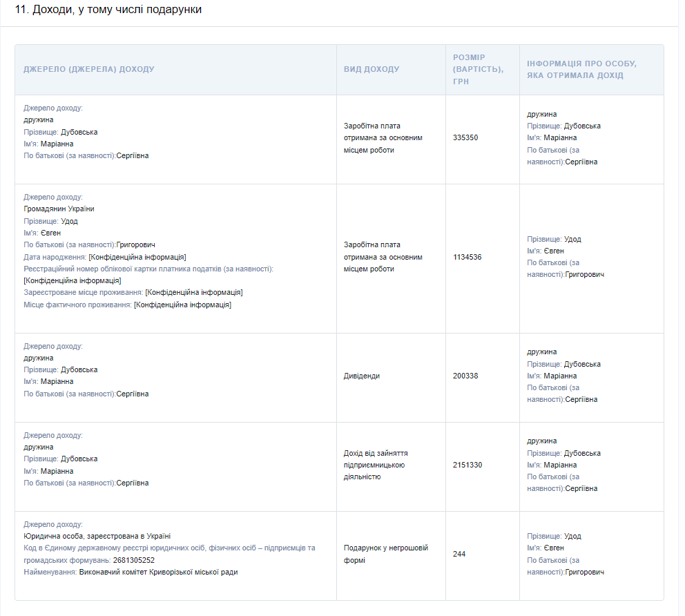The image size is (685, 616).
Task: Click the dividends amount 200338
Action: [x=465, y=376]
